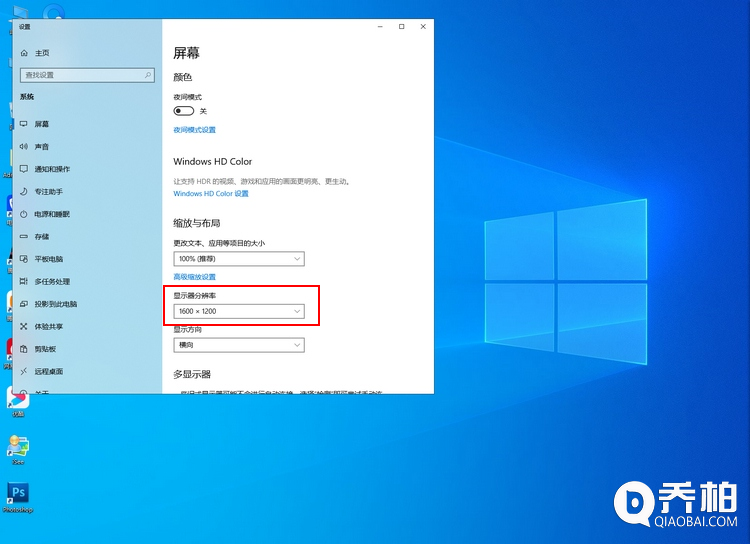Turn on the 夜间模式 night light switch

click(184, 111)
